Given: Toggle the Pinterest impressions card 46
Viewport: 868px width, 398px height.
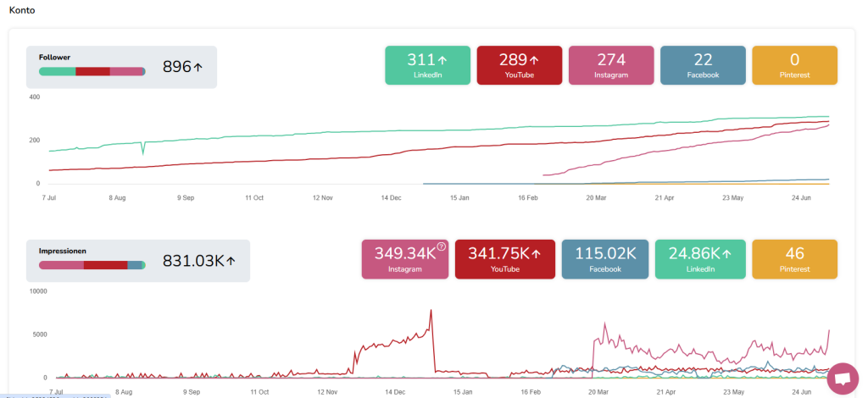Looking at the screenshot, I should coord(794,258).
